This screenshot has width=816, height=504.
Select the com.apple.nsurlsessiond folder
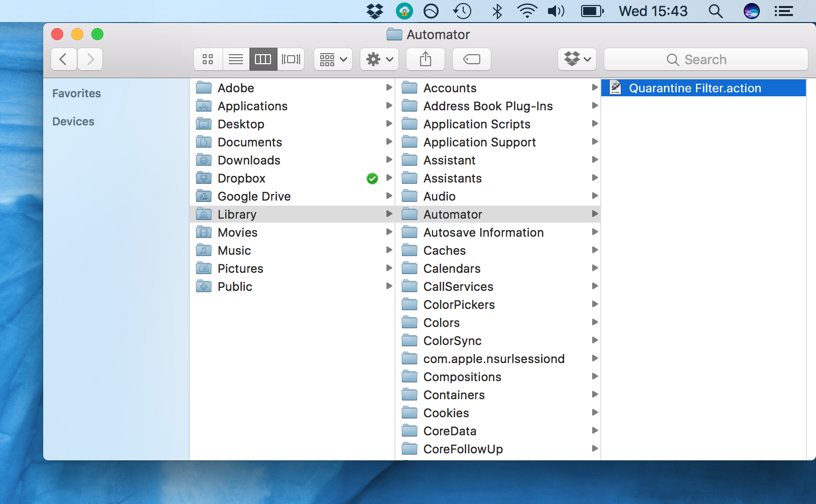[498, 359]
